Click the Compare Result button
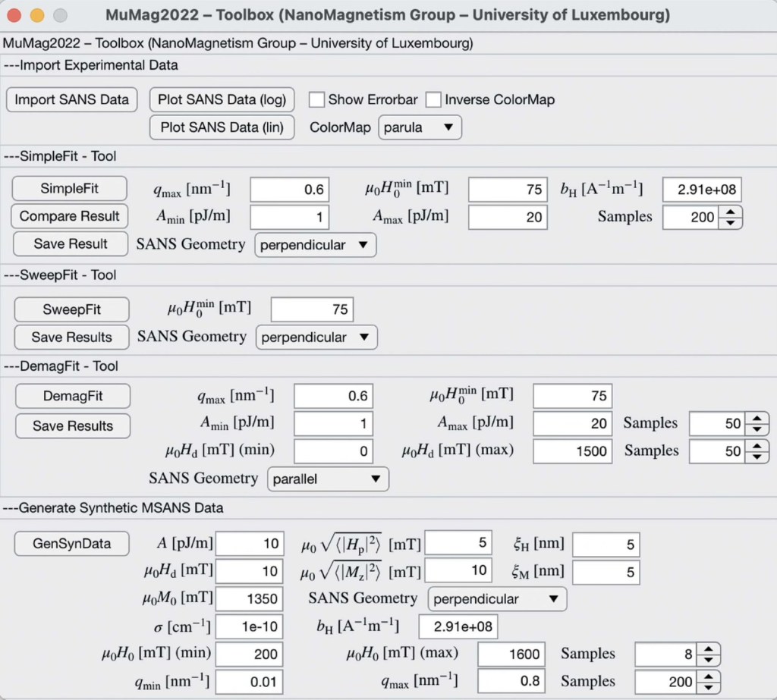Viewport: 777px width, 700px height. pos(70,216)
